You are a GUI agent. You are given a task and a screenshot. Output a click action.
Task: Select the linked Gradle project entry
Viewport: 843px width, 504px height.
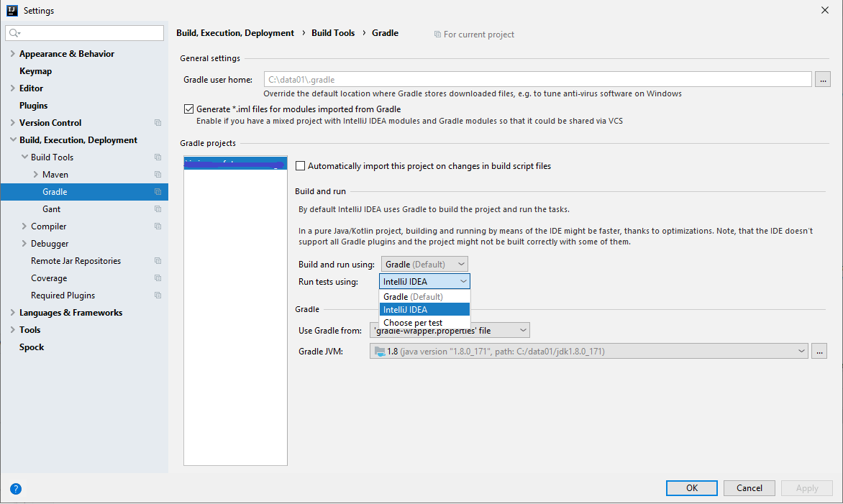[x=235, y=162]
